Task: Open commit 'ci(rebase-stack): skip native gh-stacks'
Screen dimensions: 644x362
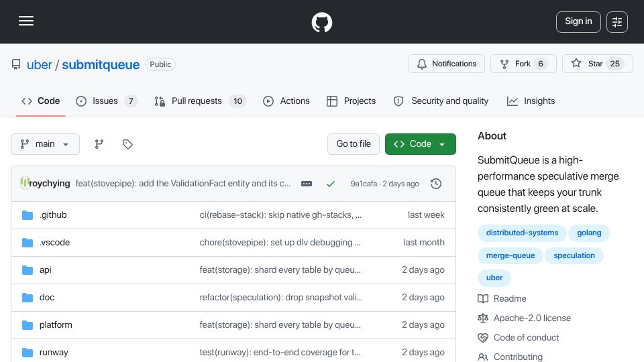Action: click(x=280, y=215)
